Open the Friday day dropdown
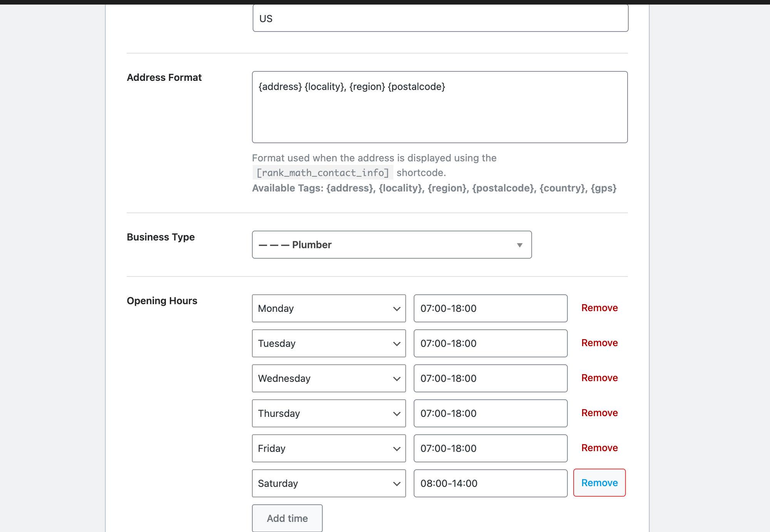The image size is (770, 532). click(329, 448)
